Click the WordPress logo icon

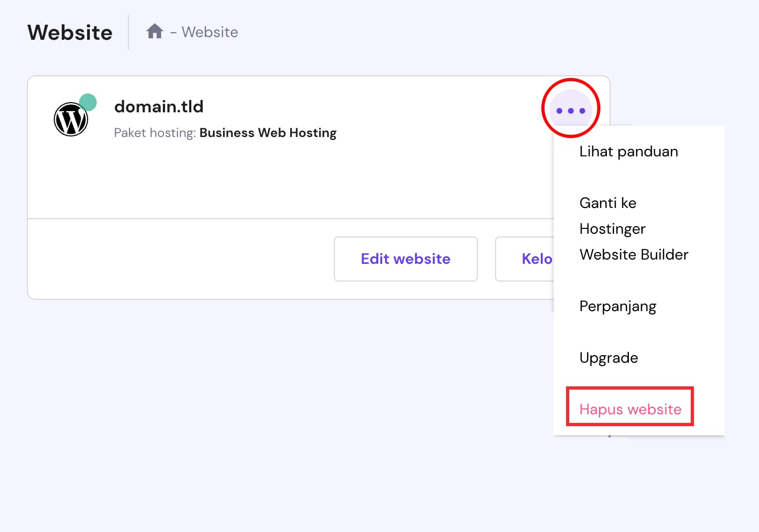tap(70, 119)
